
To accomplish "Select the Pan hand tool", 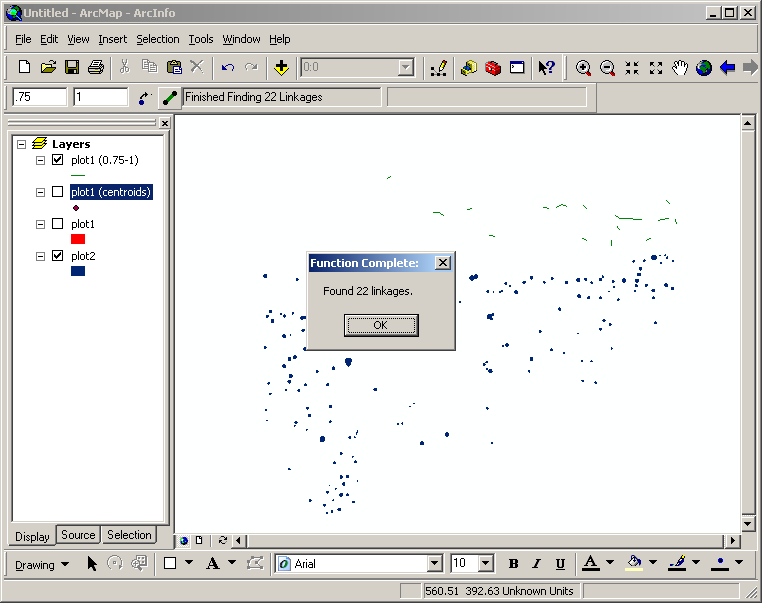I will pyautogui.click(x=680, y=68).
